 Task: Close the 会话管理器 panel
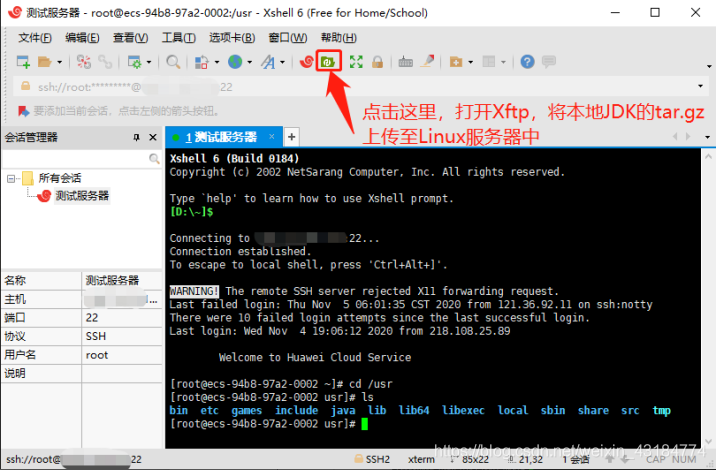[x=153, y=137]
